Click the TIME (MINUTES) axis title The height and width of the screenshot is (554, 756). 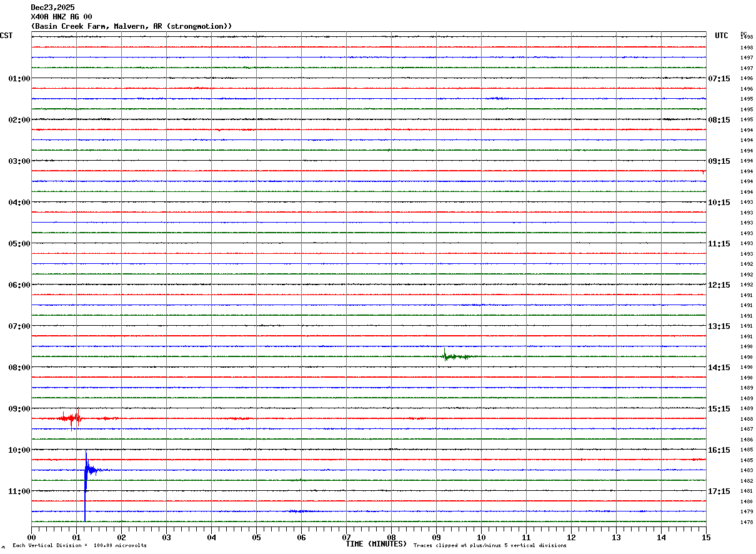[376, 544]
